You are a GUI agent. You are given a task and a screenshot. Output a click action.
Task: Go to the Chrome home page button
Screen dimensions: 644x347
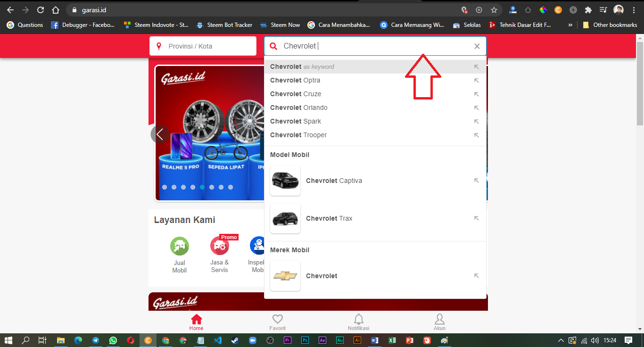(x=56, y=10)
